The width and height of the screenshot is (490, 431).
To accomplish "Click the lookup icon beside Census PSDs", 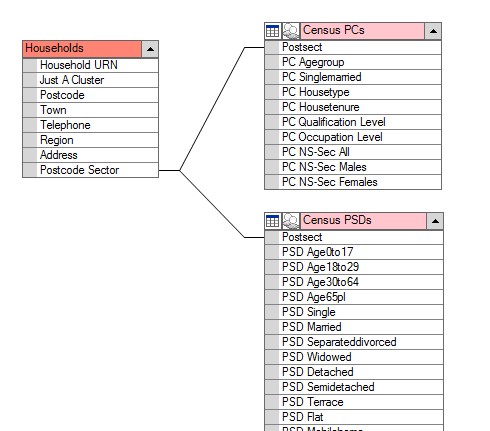I will [x=291, y=221].
